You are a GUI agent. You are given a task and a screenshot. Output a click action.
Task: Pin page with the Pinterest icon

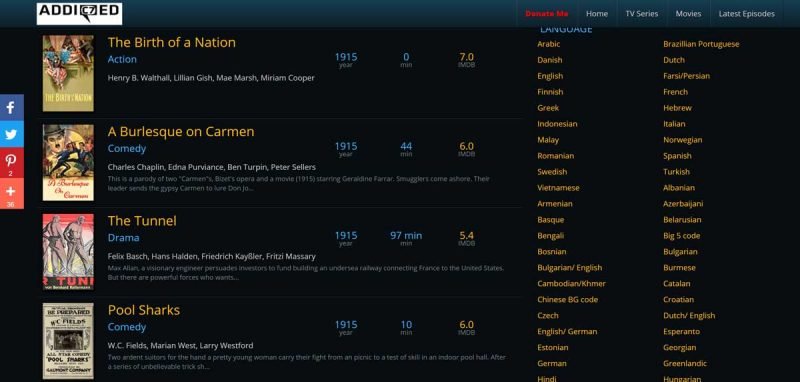[11, 162]
